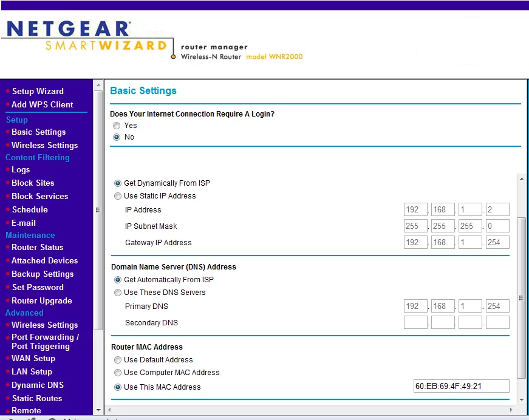This screenshot has height=420, width=529.
Task: Click the horizontal scroll right arrow
Action: click(511, 410)
